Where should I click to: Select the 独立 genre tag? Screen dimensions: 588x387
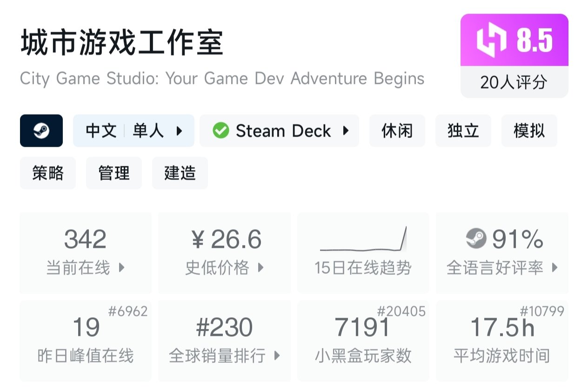(463, 131)
